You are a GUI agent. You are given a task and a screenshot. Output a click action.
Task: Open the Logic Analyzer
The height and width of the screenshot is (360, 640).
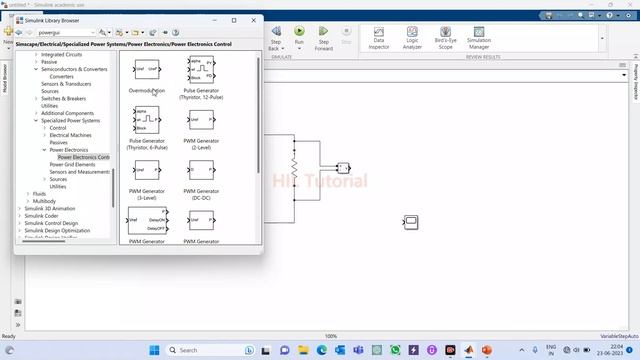point(412,38)
